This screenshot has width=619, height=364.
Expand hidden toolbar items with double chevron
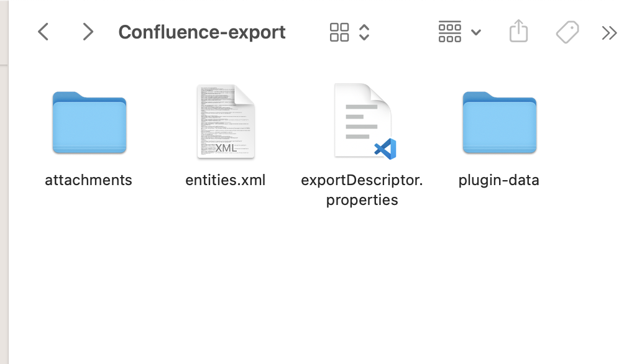pos(608,32)
